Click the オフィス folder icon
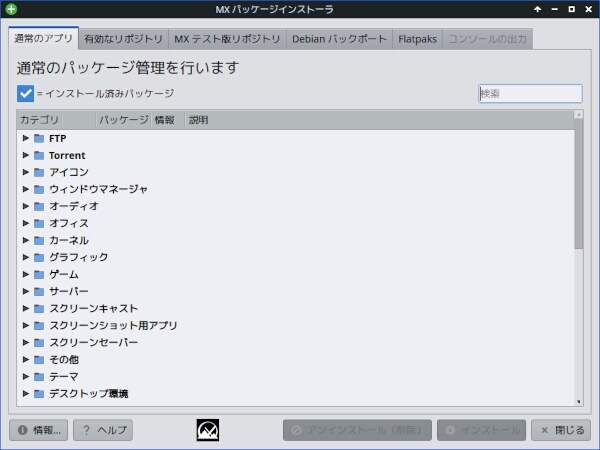 tap(39, 223)
